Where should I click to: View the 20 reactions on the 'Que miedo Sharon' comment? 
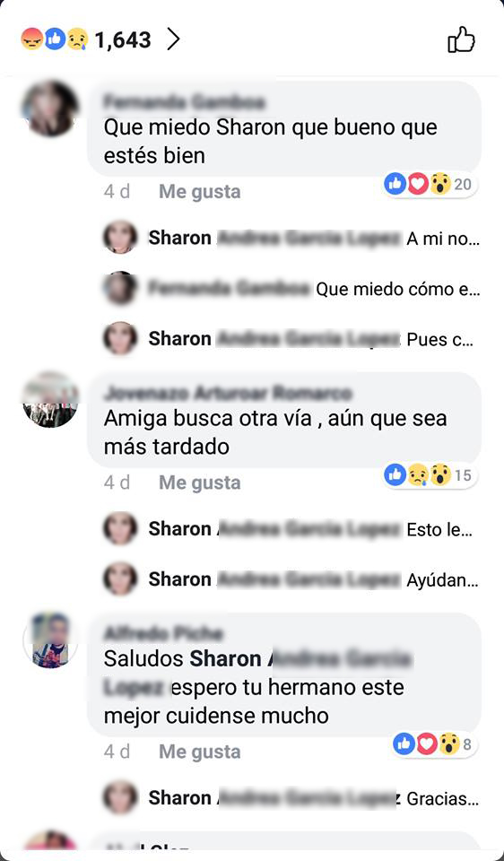(x=430, y=185)
